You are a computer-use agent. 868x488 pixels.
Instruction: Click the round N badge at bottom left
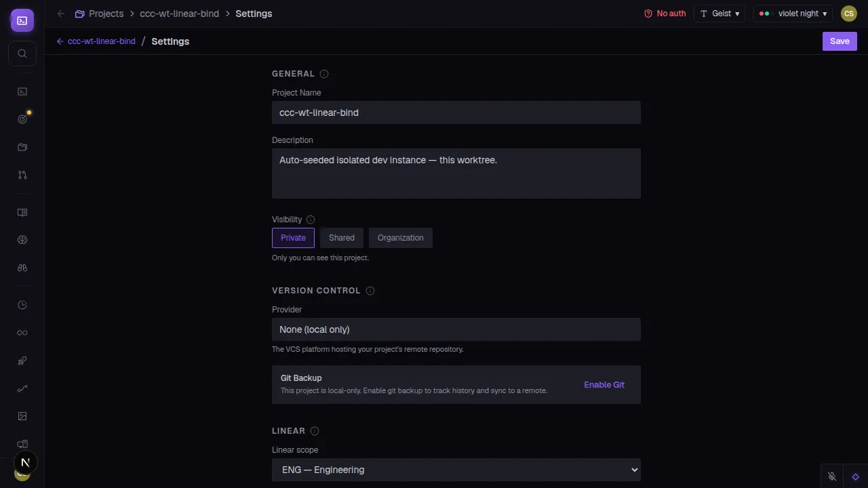pyautogui.click(x=25, y=463)
